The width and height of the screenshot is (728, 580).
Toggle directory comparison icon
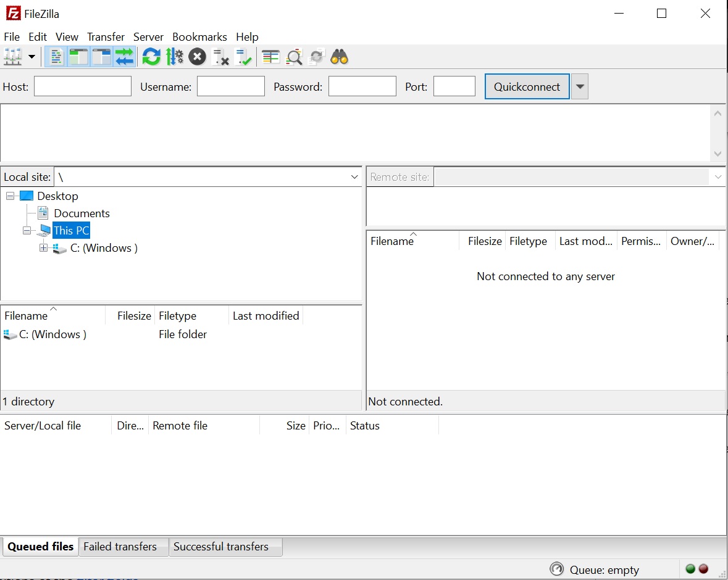294,57
